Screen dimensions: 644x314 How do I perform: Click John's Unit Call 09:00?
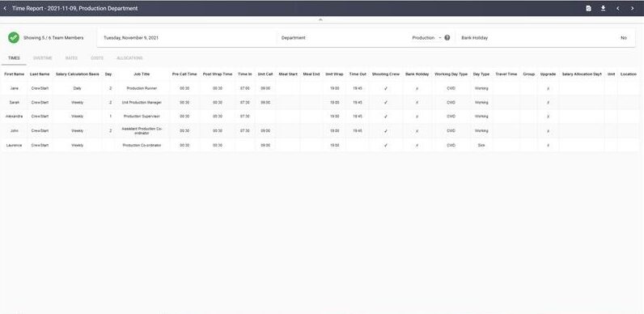tap(265, 130)
